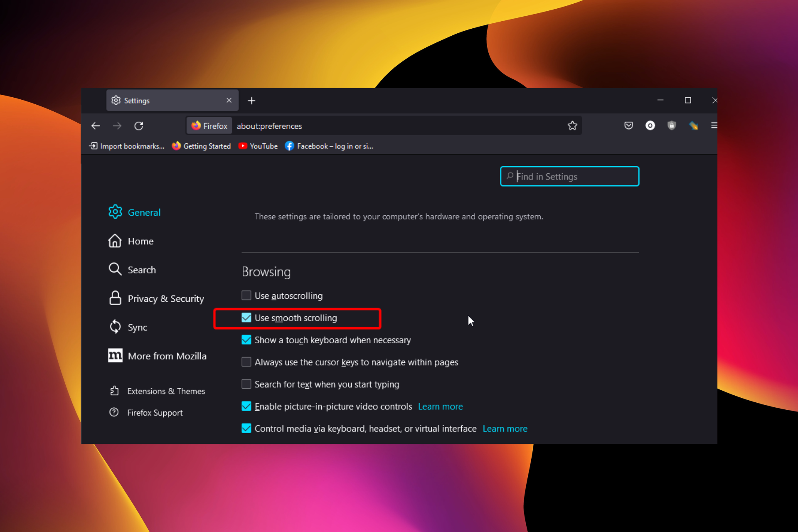This screenshot has height=532, width=798.
Task: Click the General gear icon in sidebar
Action: pyautogui.click(x=115, y=212)
